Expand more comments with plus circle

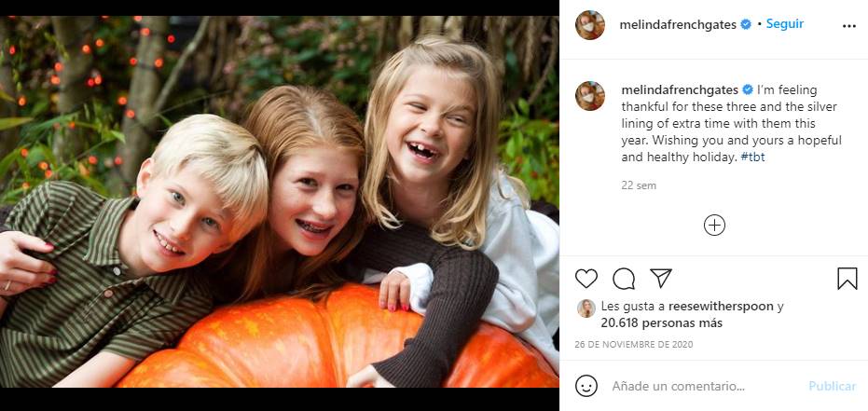pos(714,226)
